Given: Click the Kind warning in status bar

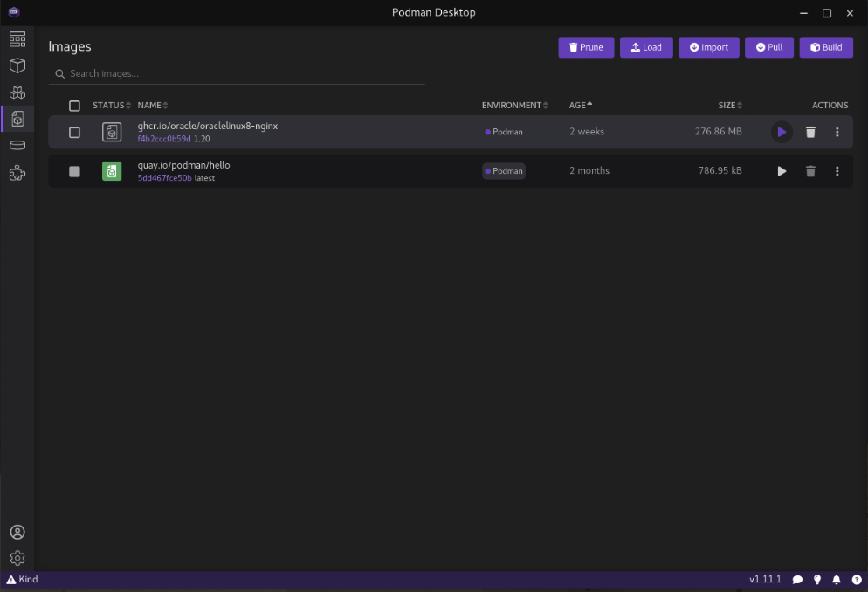Looking at the screenshot, I should (22, 579).
